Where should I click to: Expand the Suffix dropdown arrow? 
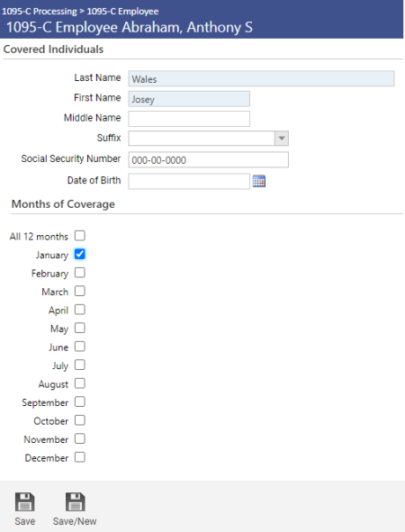pyautogui.click(x=282, y=139)
